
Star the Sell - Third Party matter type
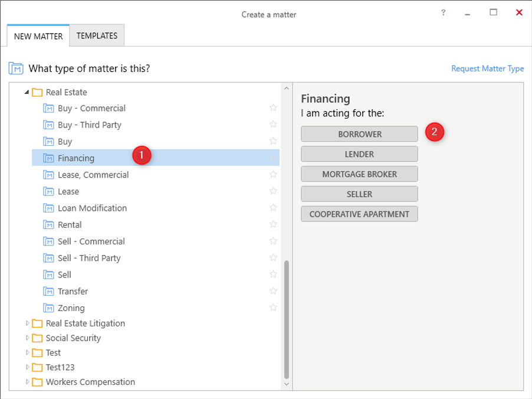(273, 257)
